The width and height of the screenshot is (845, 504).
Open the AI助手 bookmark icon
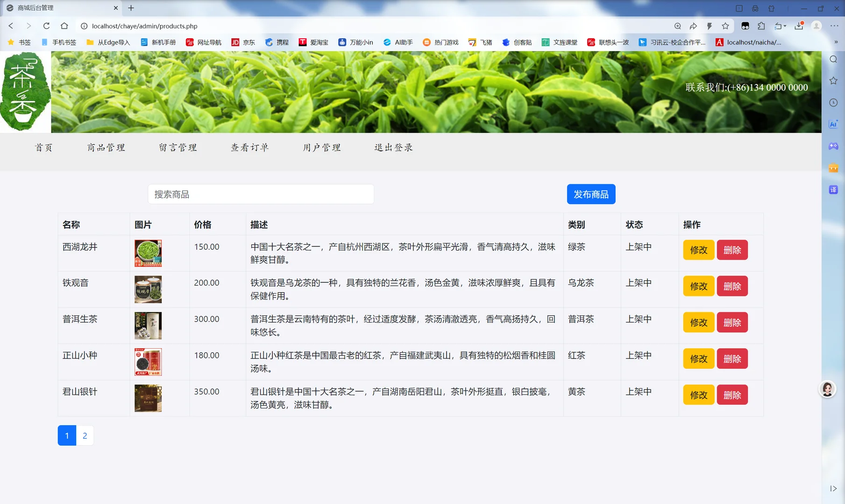coord(387,42)
